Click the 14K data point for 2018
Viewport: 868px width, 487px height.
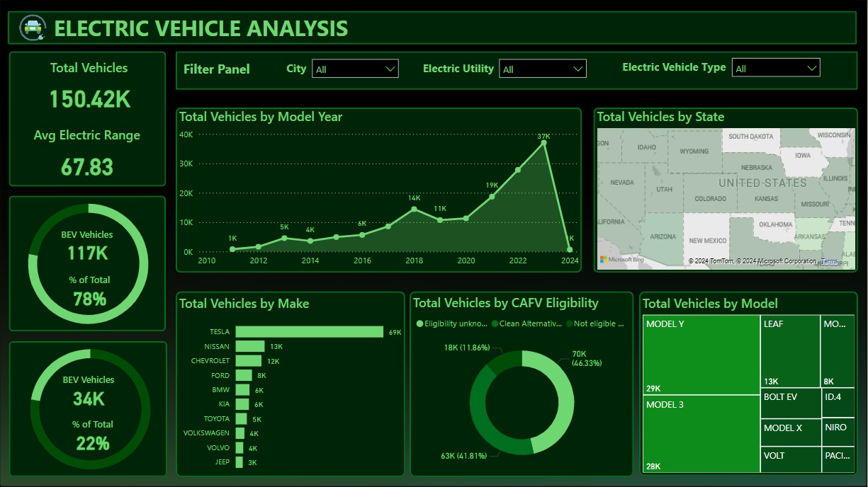(414, 209)
